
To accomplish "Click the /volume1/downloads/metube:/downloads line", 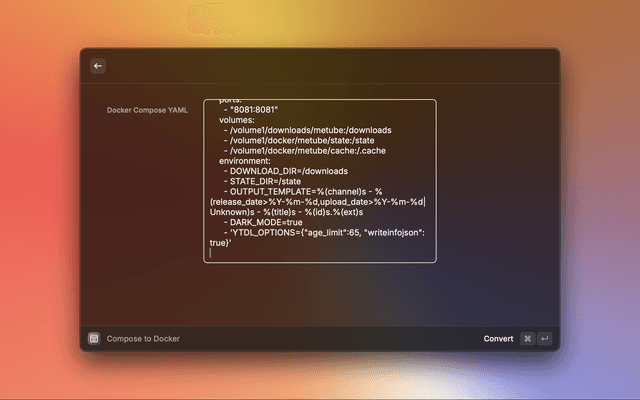I will (x=310, y=130).
